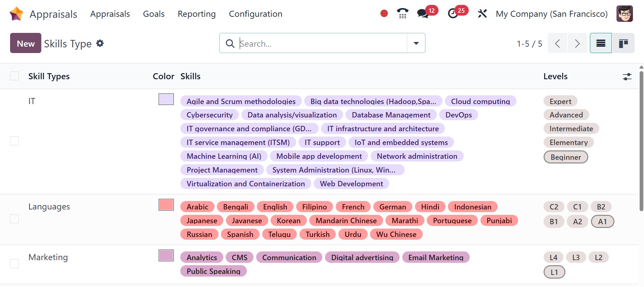The height and width of the screenshot is (287, 644).
Task: Open the optional columns adjuster
Action: click(627, 77)
